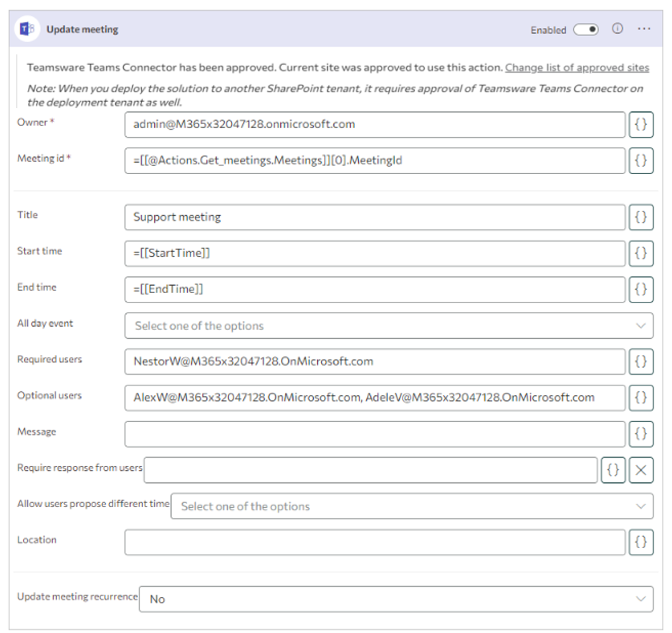The width and height of the screenshot is (672, 633).
Task: Click the Optional users label
Action: [49, 396]
